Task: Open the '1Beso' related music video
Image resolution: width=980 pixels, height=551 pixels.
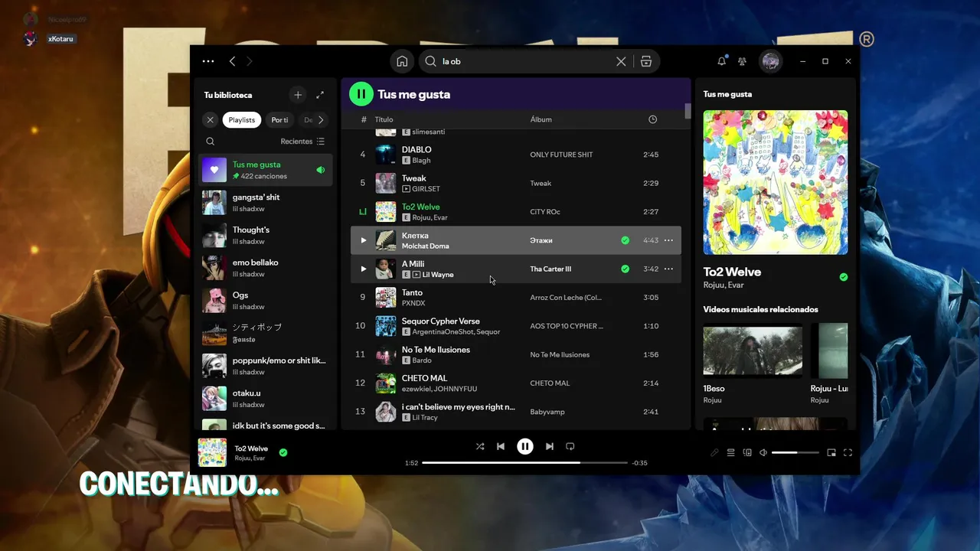Action: click(753, 364)
